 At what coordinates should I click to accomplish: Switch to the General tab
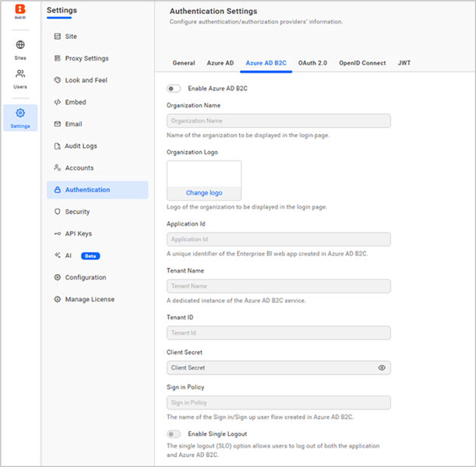184,63
